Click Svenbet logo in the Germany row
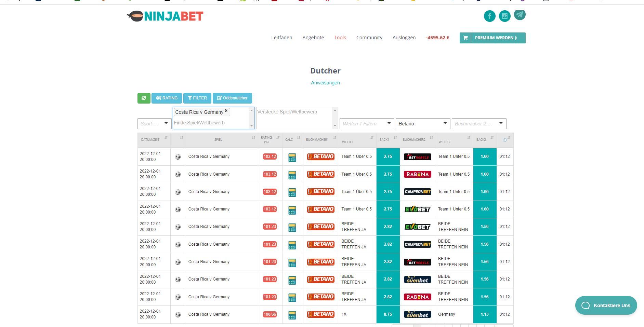Viewport: 644px width, 327px height. tap(417, 314)
